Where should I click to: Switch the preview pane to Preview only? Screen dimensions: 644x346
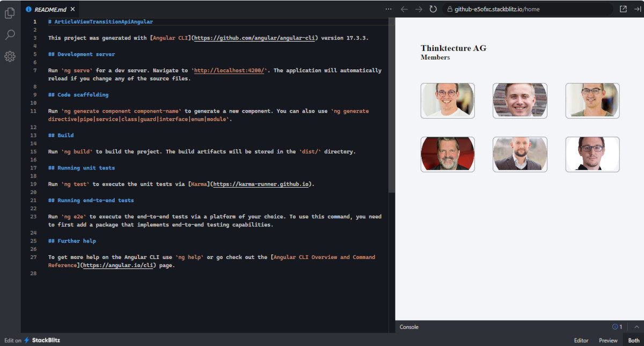coord(608,340)
